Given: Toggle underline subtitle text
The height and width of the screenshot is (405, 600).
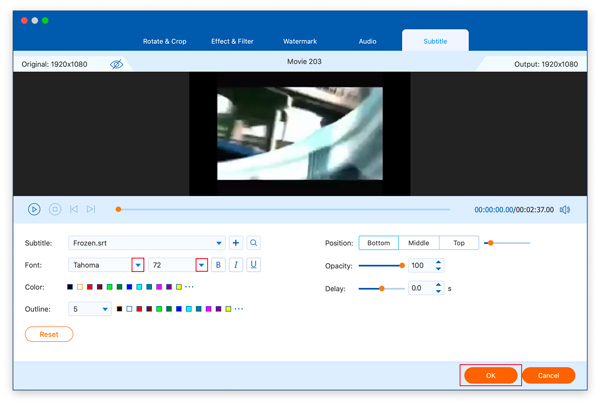Looking at the screenshot, I should (x=254, y=265).
